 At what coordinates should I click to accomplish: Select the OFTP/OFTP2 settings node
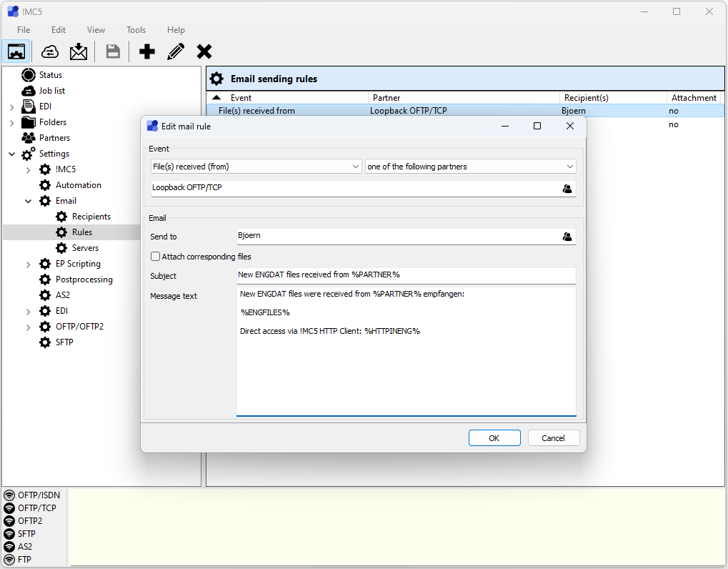pyautogui.click(x=79, y=327)
